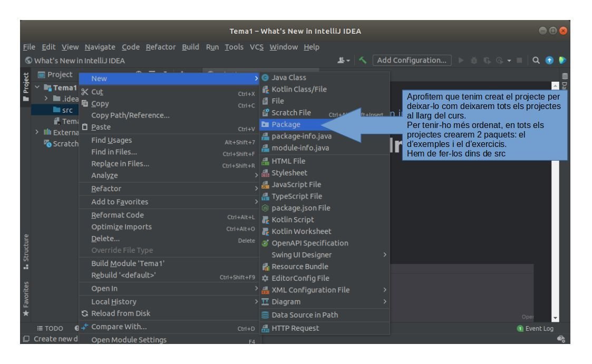Click the Run play icon in toolbar
Viewport: 592px width, 364px height.
[461, 61]
